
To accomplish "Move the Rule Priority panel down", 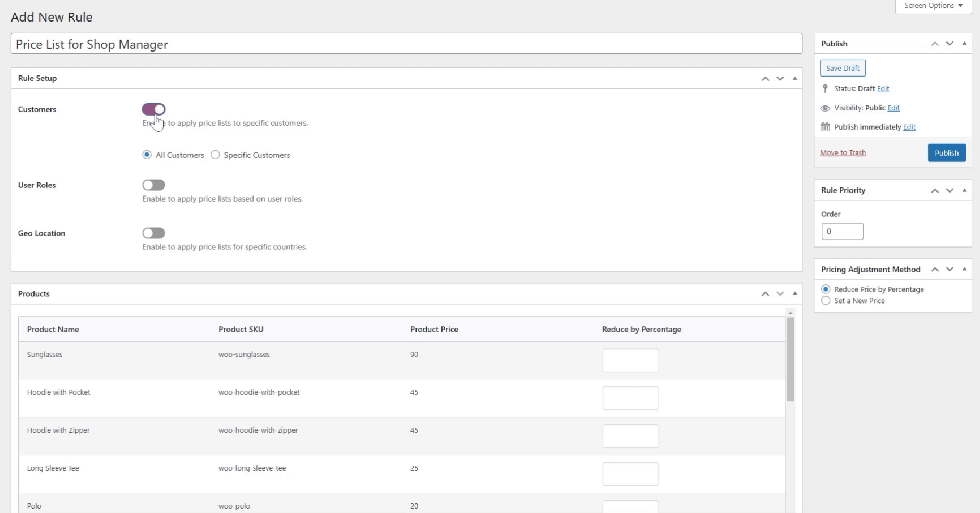I will 951,190.
